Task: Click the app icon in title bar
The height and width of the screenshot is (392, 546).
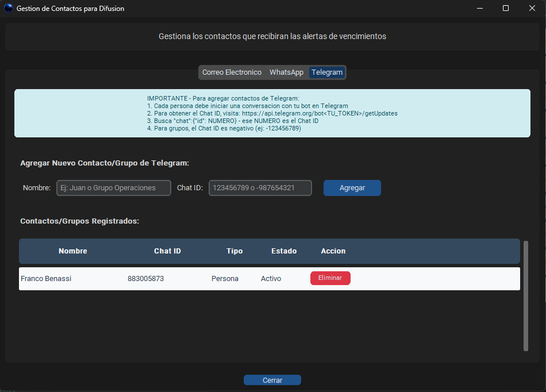Action: pos(9,8)
